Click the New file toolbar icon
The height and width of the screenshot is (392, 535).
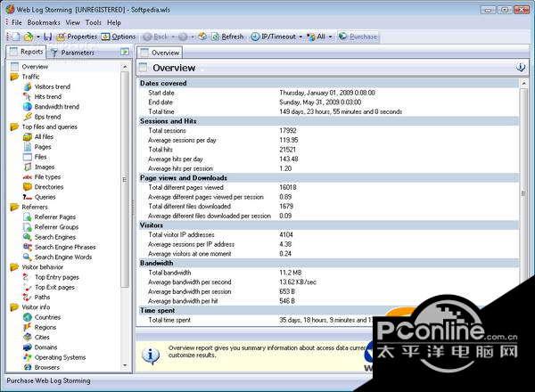pos(14,37)
